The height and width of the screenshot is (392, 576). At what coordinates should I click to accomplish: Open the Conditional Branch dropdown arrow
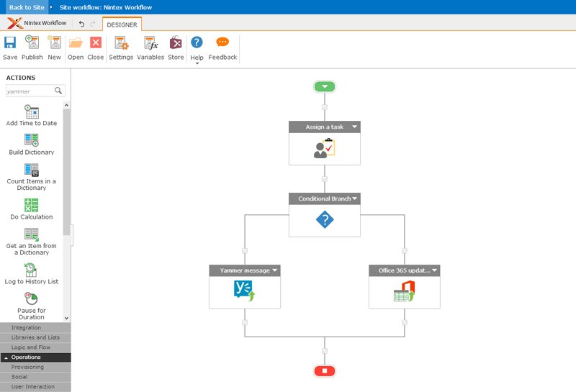pos(354,199)
